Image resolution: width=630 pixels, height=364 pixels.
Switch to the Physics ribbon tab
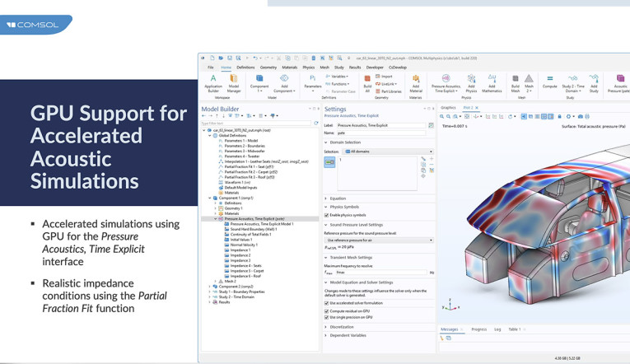pyautogui.click(x=309, y=68)
